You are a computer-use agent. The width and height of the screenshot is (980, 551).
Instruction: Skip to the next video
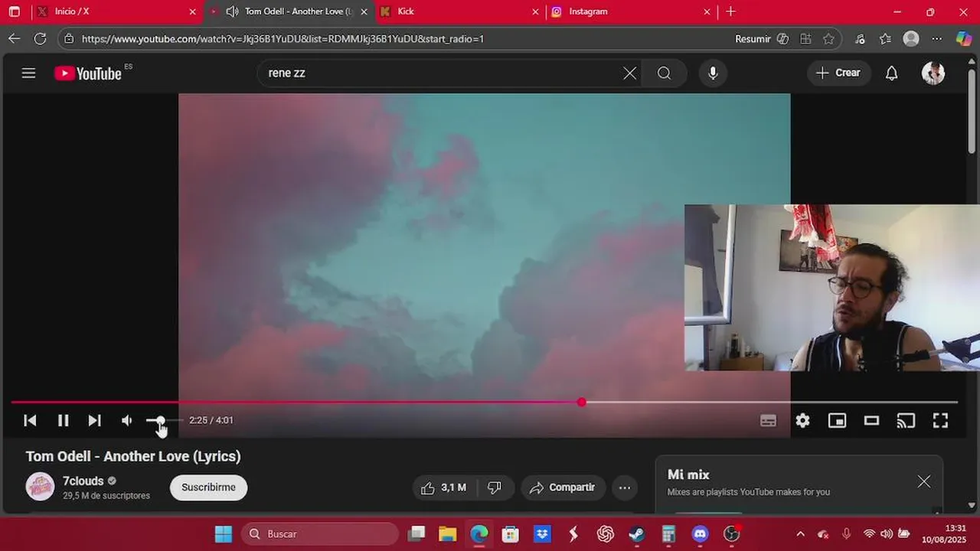[x=94, y=420]
